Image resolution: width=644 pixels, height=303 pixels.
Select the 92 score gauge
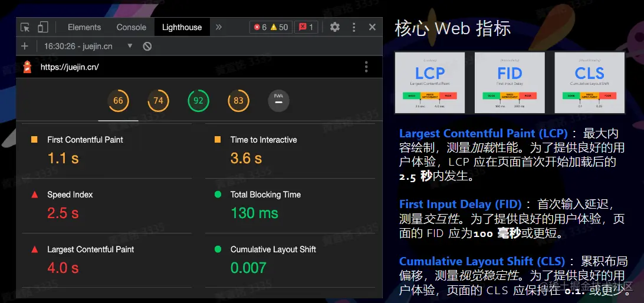click(198, 101)
